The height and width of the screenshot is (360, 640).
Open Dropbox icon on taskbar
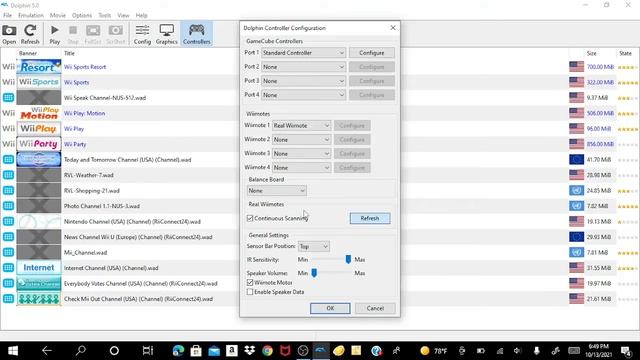[249, 351]
